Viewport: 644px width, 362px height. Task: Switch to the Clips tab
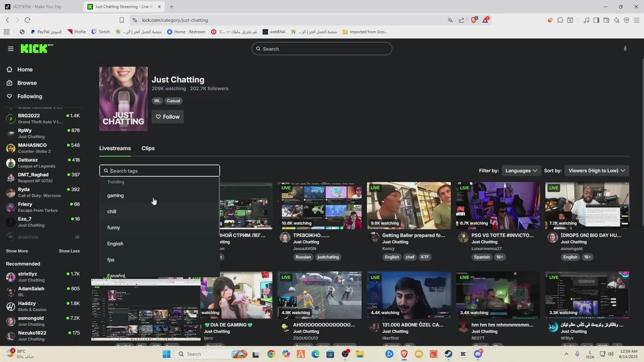coord(148,148)
